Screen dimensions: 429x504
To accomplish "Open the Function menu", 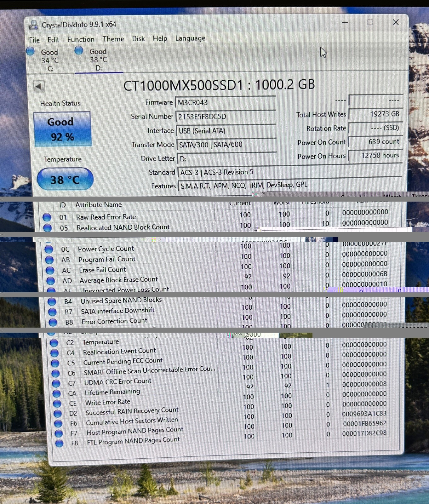I will [81, 39].
